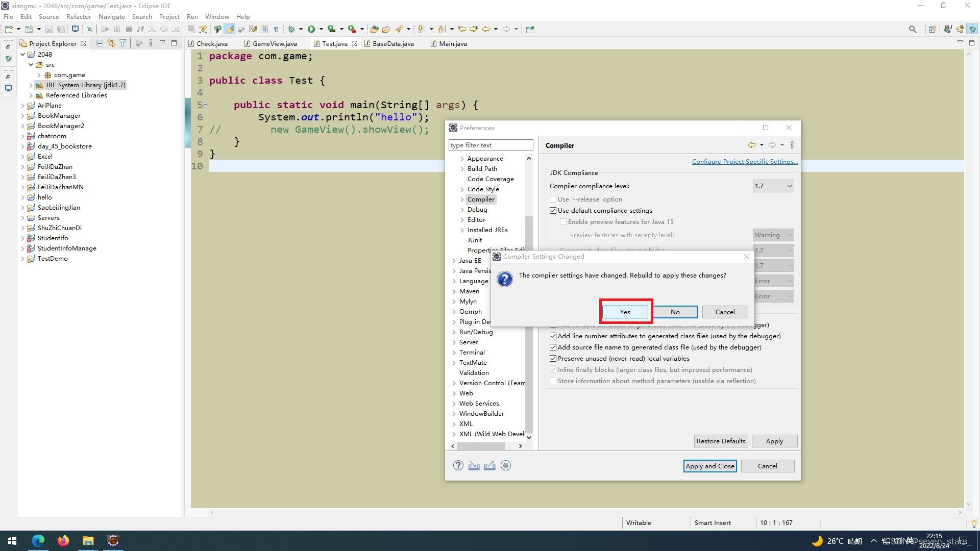The image size is (980, 551).
Task: Open a Terminal from the toolbar
Action: (75, 29)
